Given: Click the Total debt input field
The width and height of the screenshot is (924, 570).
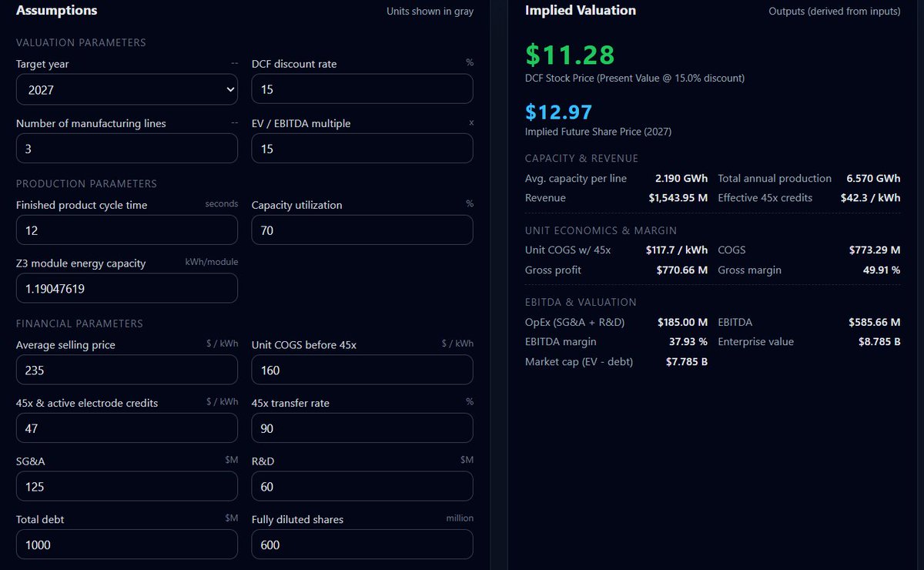Looking at the screenshot, I should point(127,545).
